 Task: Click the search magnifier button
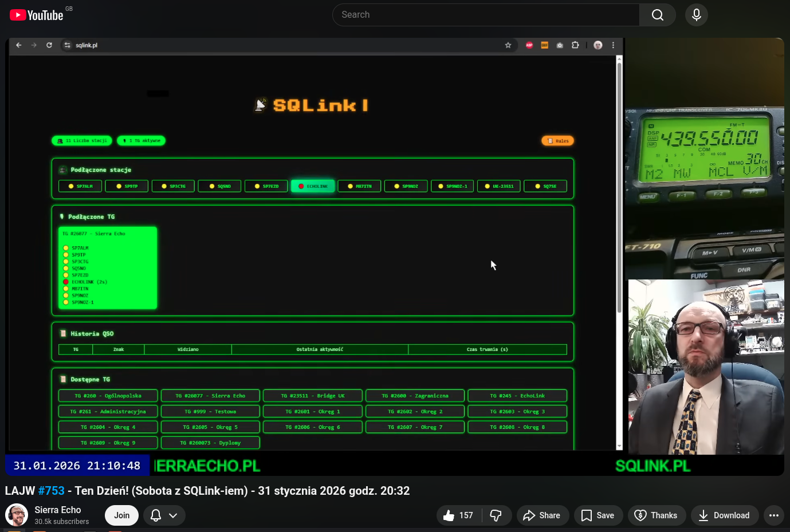tap(657, 15)
